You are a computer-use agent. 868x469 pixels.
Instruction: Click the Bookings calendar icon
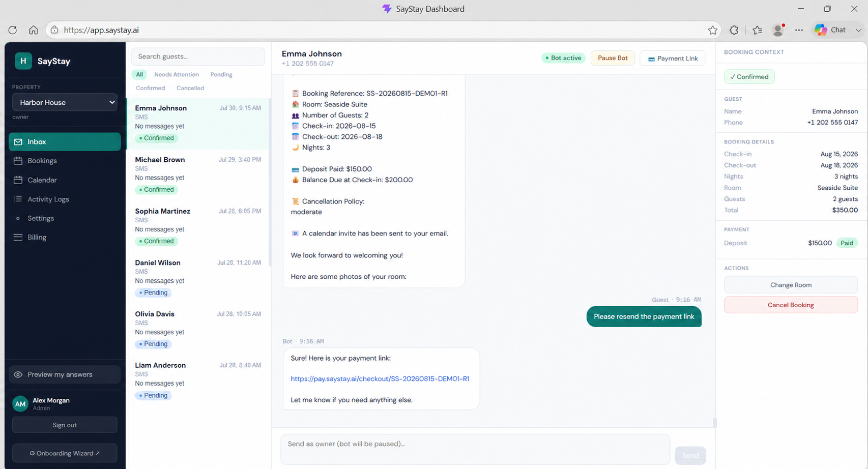click(x=18, y=161)
